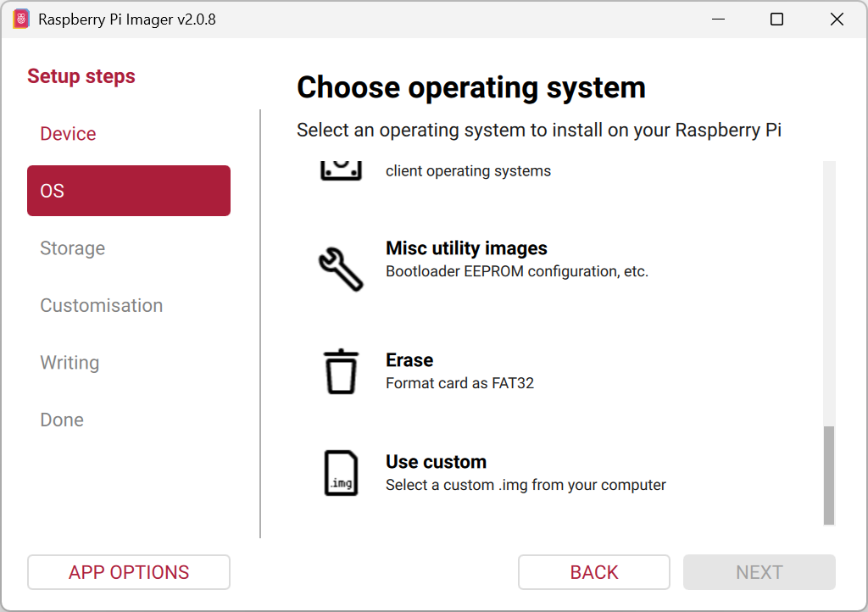The height and width of the screenshot is (612, 868).
Task: Choose the Use custom option
Action: point(559,473)
